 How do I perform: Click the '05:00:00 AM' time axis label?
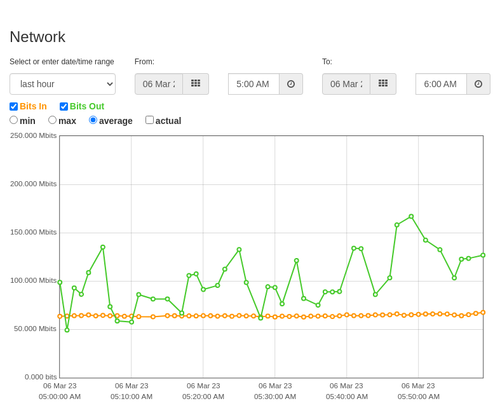pyautogui.click(x=60, y=397)
